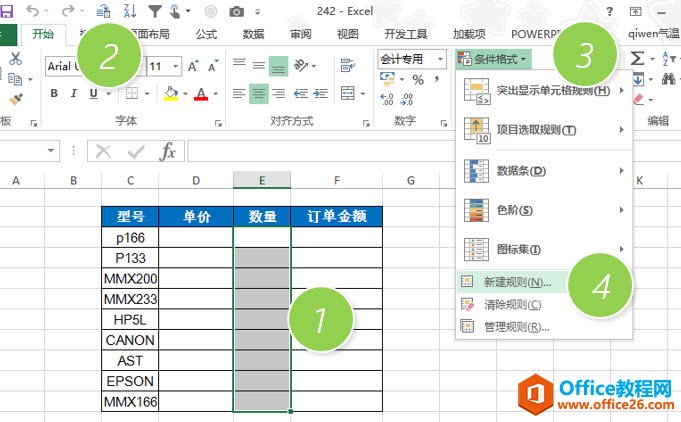Click the Format Painter brush icon

[x=16, y=100]
